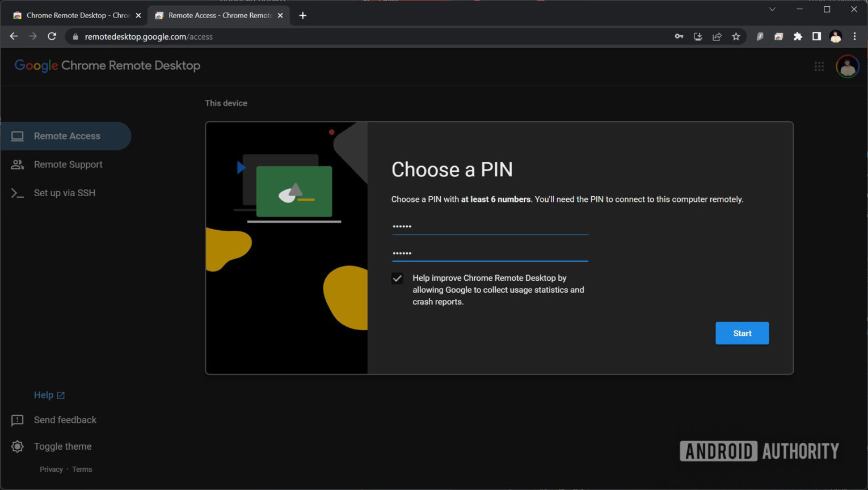
Task: Click the Send feedback icon
Action: click(17, 420)
